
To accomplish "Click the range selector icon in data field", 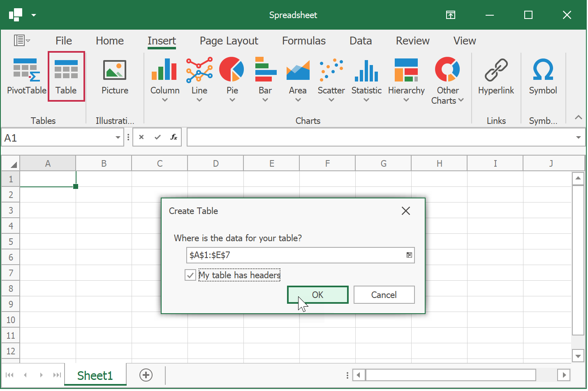I will click(409, 255).
